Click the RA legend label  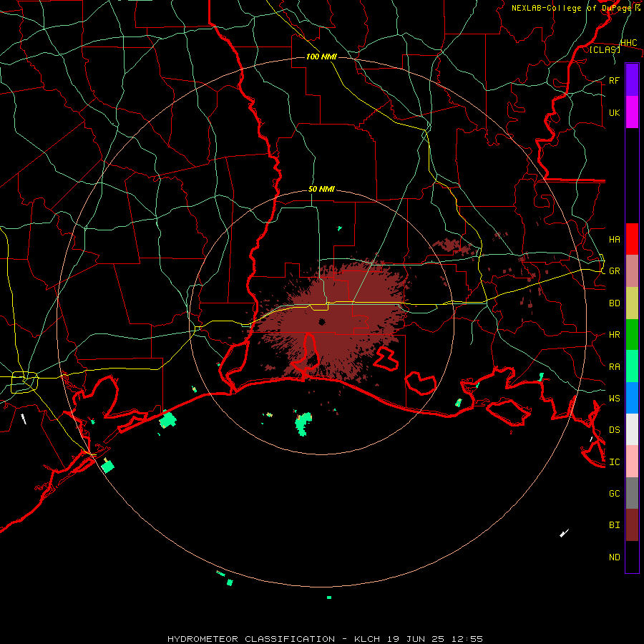pyautogui.click(x=614, y=367)
